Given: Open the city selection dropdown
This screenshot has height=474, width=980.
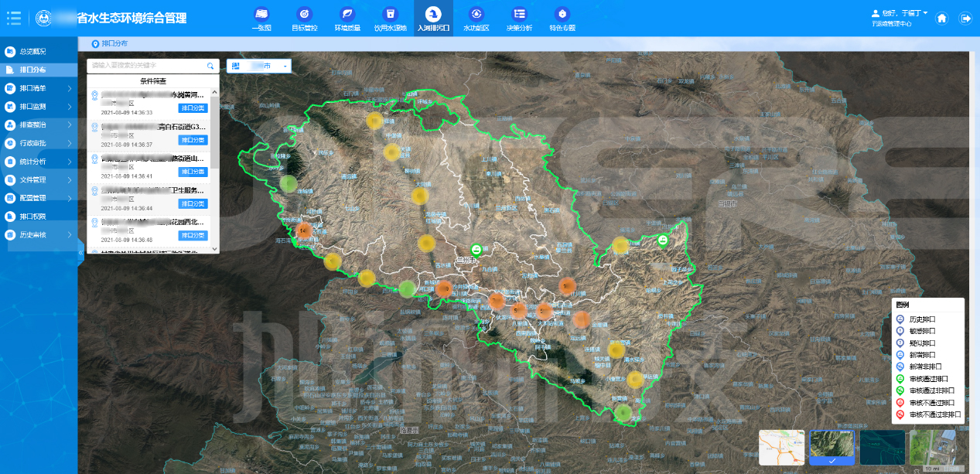Looking at the screenshot, I should click(259, 66).
